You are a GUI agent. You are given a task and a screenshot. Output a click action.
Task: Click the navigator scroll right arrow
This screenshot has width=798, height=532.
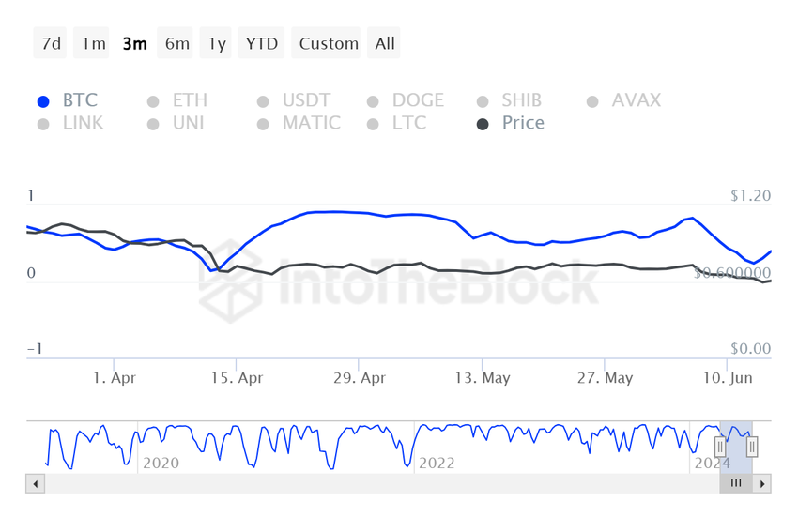(762, 483)
